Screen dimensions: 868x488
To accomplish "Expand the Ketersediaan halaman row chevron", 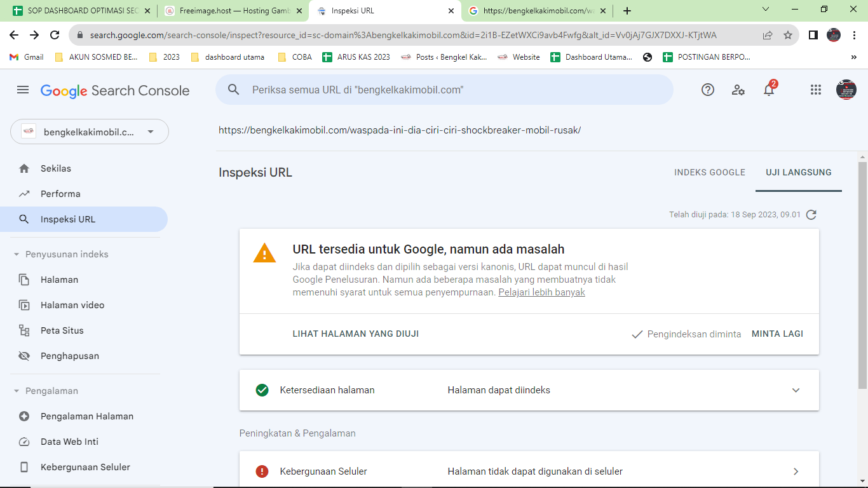I will [x=796, y=390].
